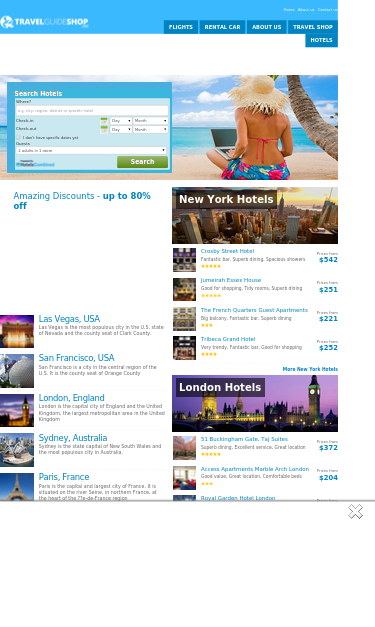Screen dimensions: 375x627
Task: Open the check-in Month dropdown
Action: 150,121
